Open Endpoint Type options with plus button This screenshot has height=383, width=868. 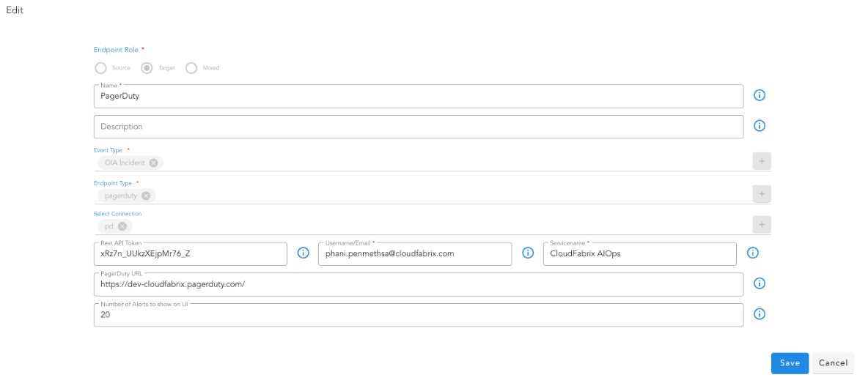(761, 194)
